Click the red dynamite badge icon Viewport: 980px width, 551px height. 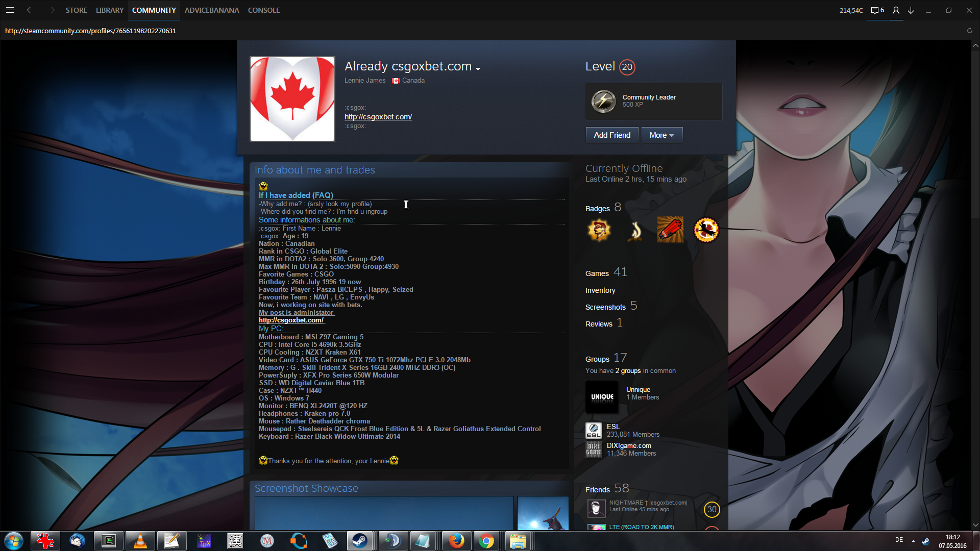coord(670,230)
